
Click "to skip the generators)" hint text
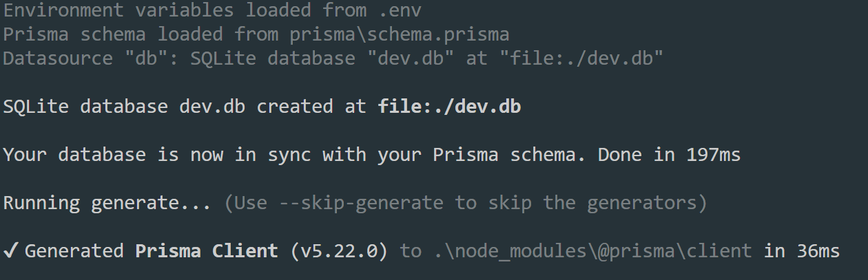tap(581, 203)
